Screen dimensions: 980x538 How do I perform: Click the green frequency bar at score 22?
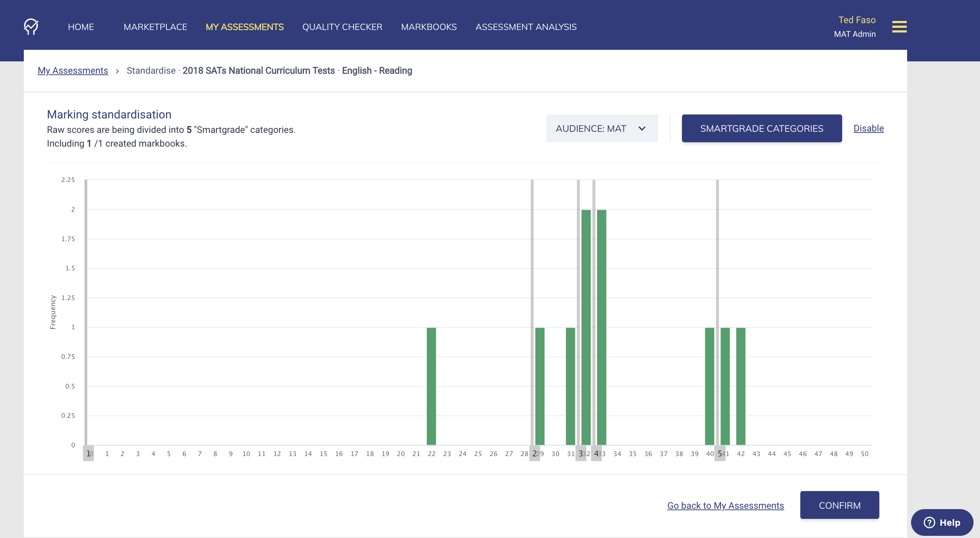[x=431, y=389]
